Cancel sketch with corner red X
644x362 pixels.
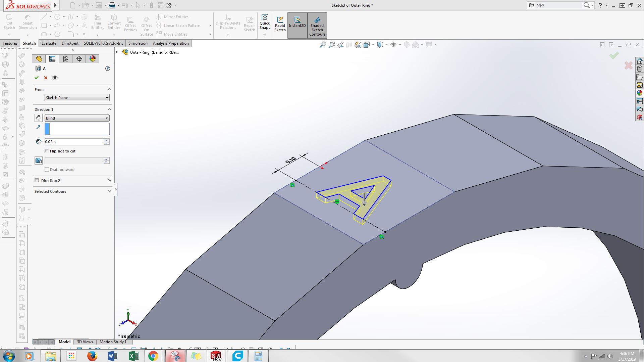(x=629, y=65)
